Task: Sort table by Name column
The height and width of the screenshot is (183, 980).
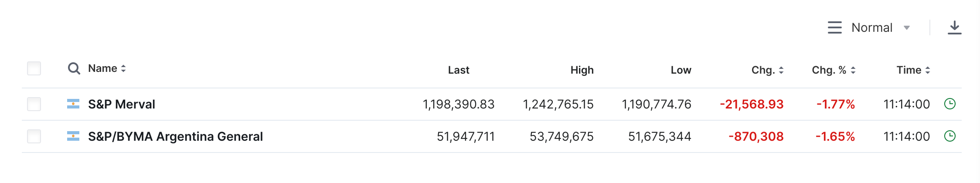Action: click(x=107, y=68)
